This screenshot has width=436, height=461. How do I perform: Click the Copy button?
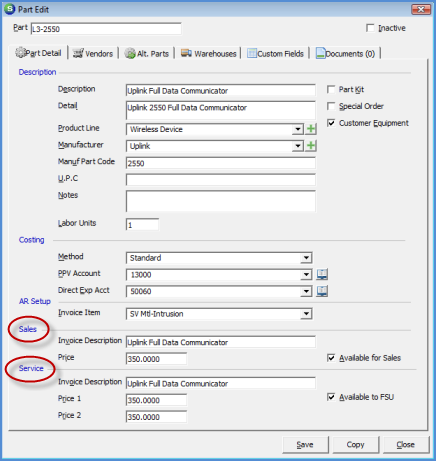tap(355, 445)
